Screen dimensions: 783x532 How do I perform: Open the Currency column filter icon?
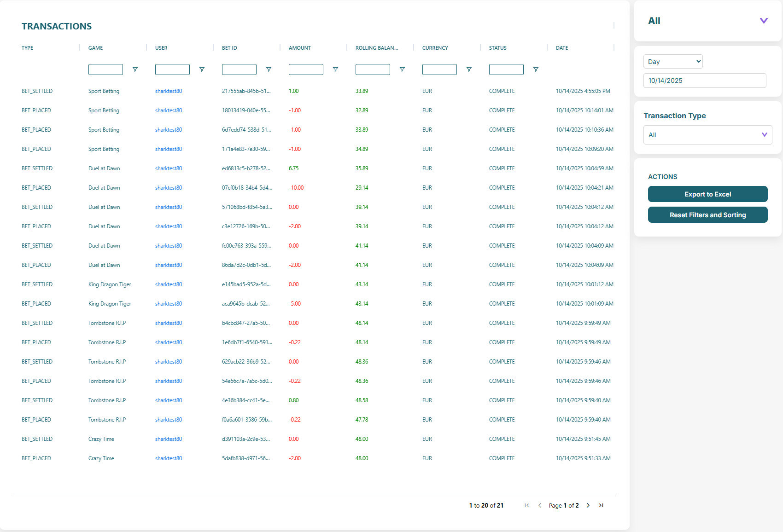coord(469,69)
